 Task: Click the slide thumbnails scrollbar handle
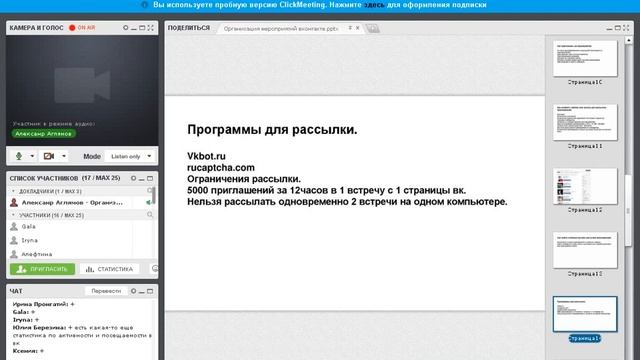coord(628,211)
